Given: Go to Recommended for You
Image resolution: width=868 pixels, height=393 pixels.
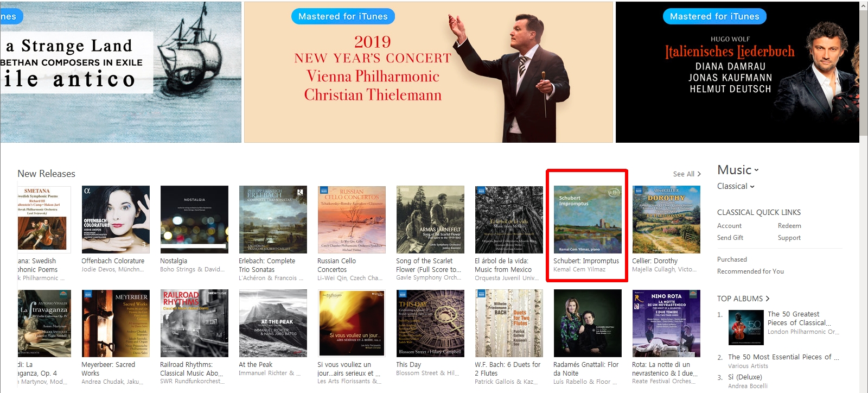Looking at the screenshot, I should point(750,271).
